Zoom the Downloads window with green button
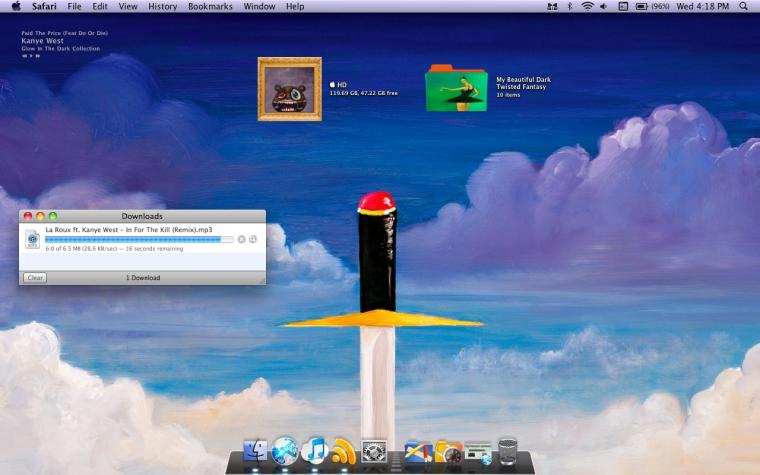This screenshot has height=475, width=760. (x=53, y=216)
